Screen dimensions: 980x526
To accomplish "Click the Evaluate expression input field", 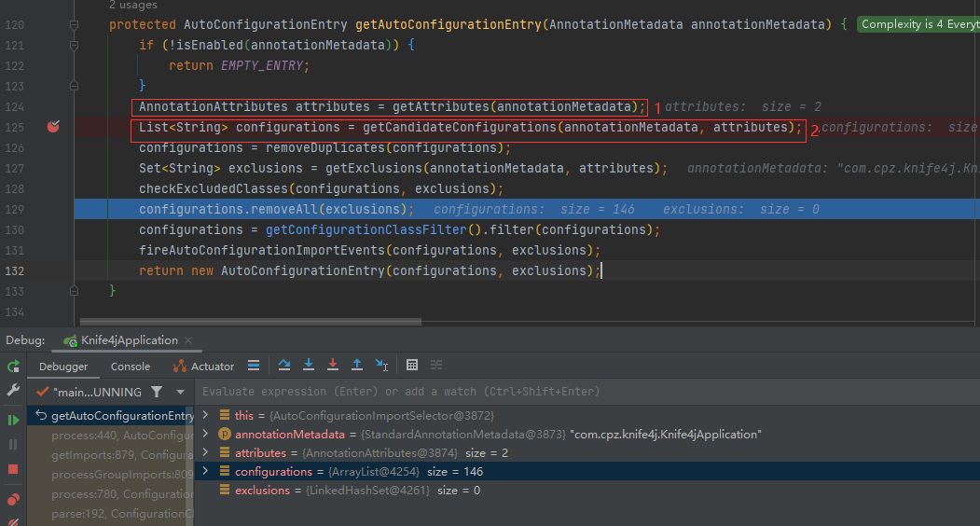I will point(587,392).
